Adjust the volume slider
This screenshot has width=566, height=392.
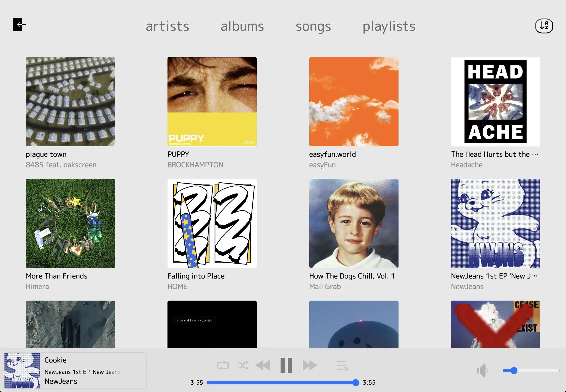tap(531, 371)
